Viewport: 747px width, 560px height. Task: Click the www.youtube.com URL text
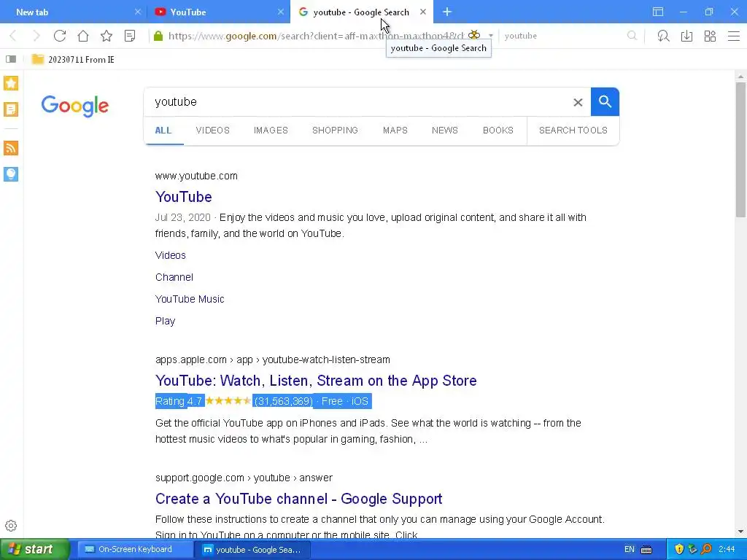point(196,176)
